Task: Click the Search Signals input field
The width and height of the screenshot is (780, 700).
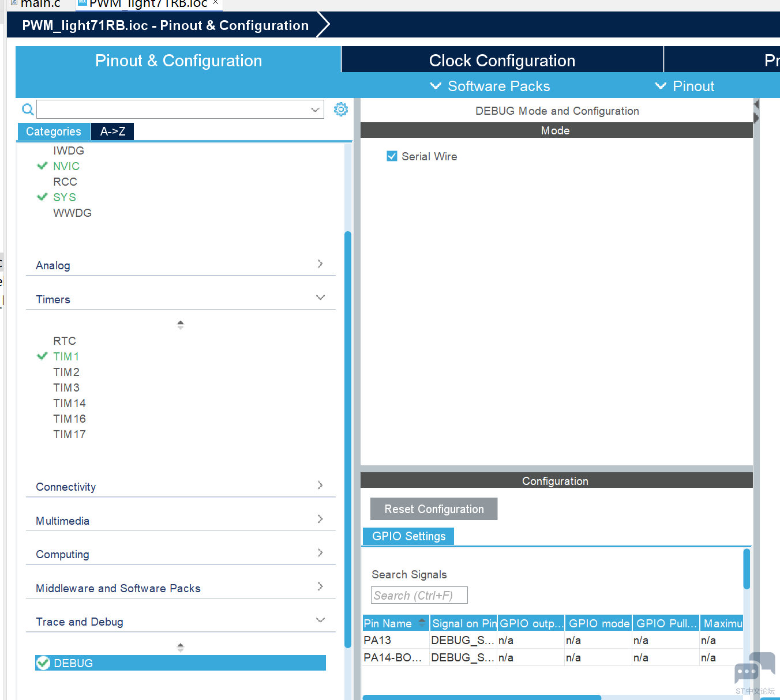Action: click(419, 595)
